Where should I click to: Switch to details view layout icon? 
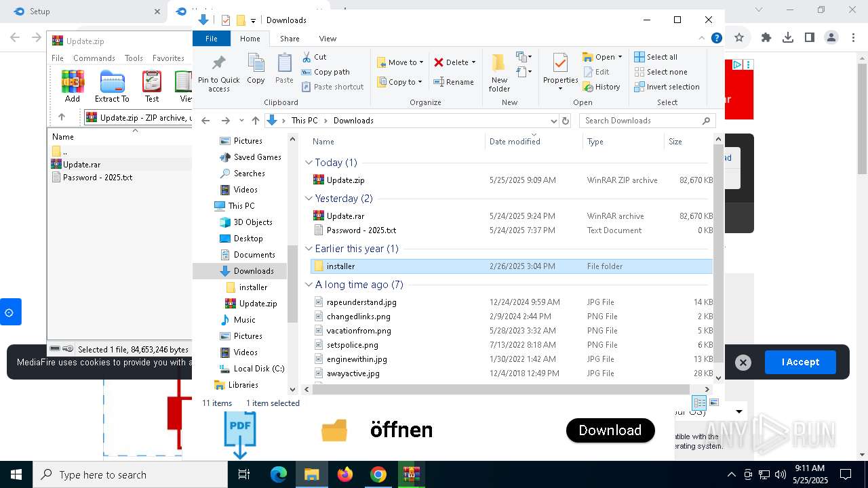point(699,403)
